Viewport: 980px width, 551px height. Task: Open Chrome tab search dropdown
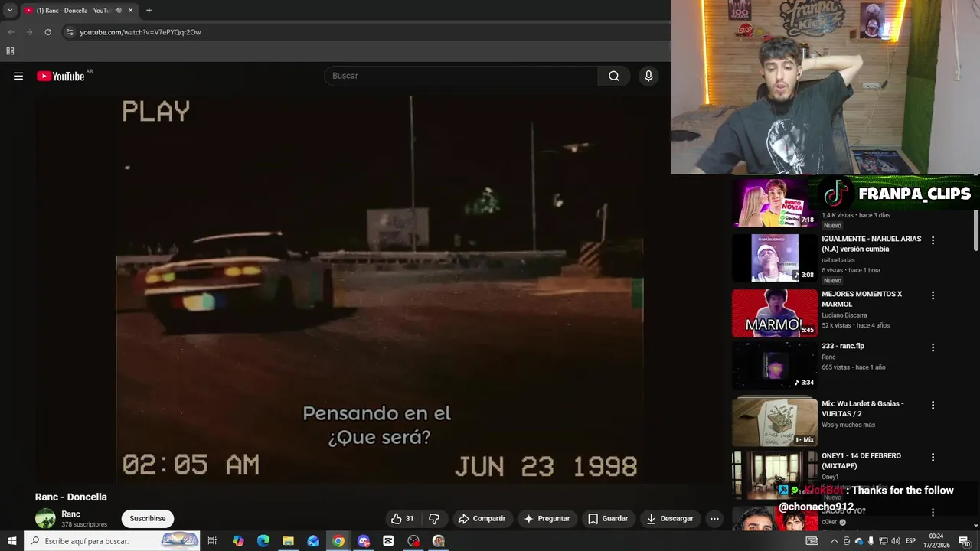click(x=10, y=11)
